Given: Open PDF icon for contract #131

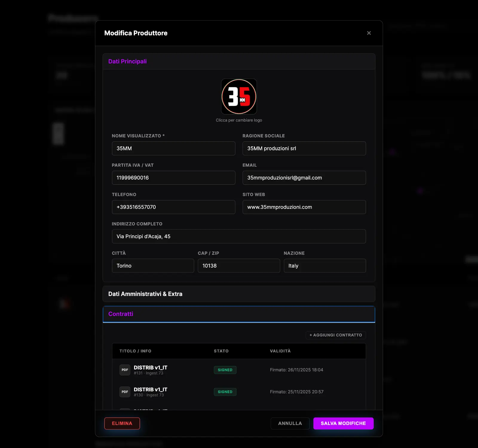Looking at the screenshot, I should [x=125, y=370].
